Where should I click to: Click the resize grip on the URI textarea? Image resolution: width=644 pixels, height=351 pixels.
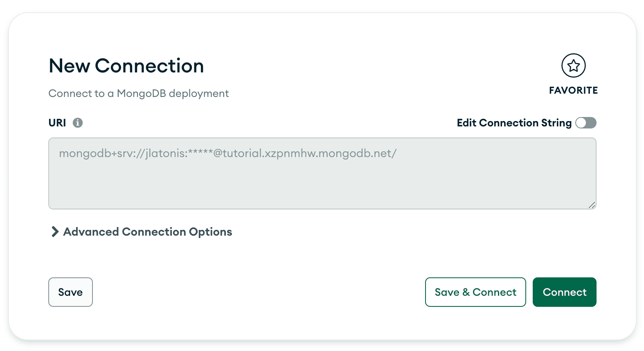(592, 206)
